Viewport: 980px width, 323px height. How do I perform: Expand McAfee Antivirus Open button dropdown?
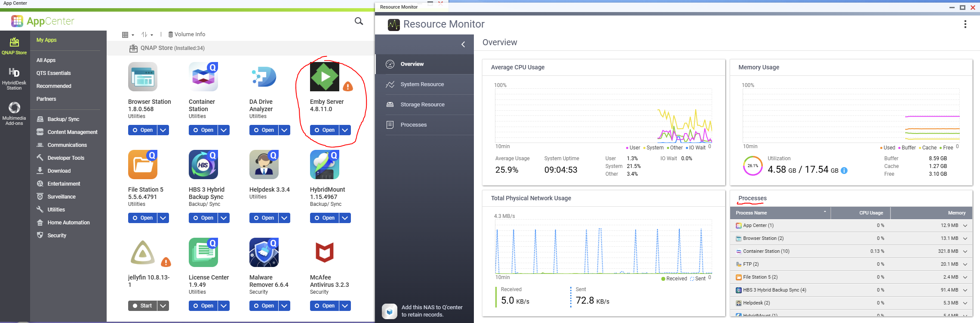pos(345,306)
